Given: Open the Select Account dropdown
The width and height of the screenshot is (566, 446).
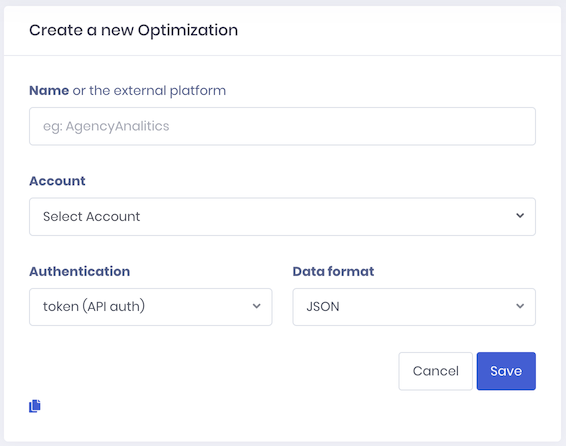Looking at the screenshot, I should point(282,217).
